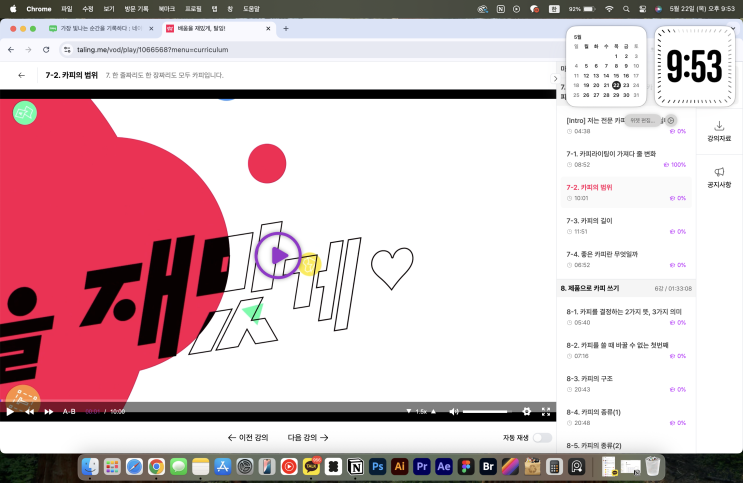Image resolution: width=743 pixels, height=483 pixels.
Task: Toggle the 자동 재생 switch
Action: pyautogui.click(x=541, y=438)
